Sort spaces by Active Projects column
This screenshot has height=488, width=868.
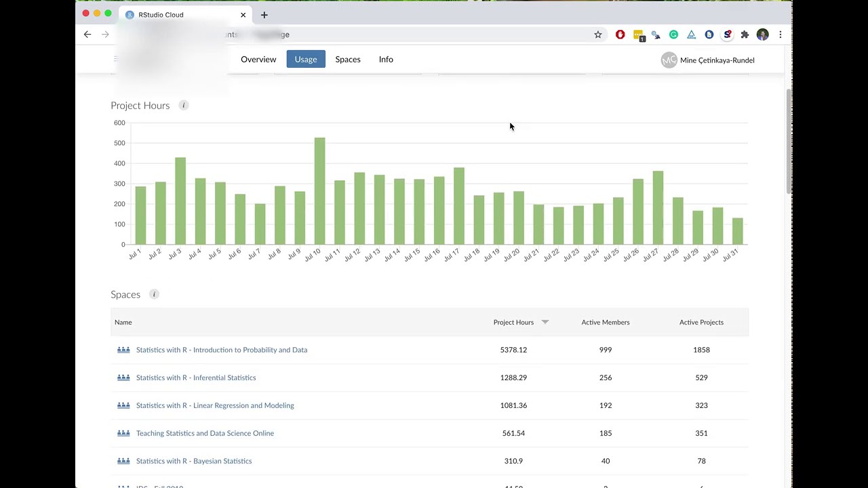[x=701, y=322]
